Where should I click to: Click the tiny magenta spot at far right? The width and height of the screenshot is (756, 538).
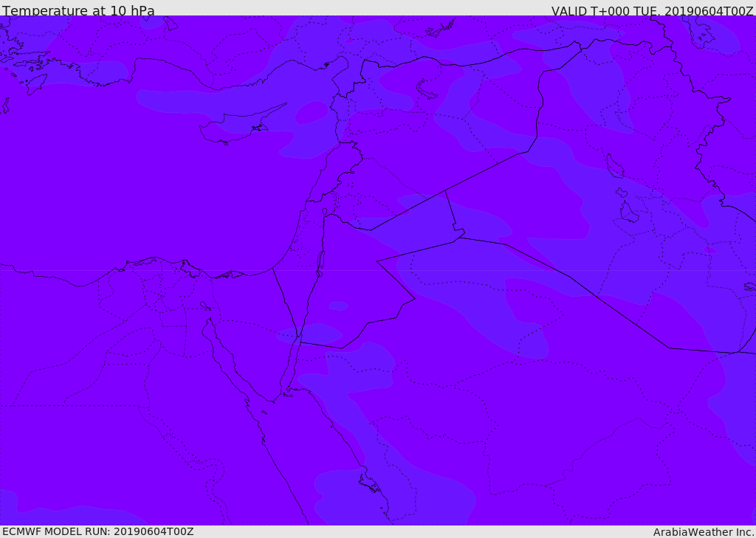click(x=709, y=249)
